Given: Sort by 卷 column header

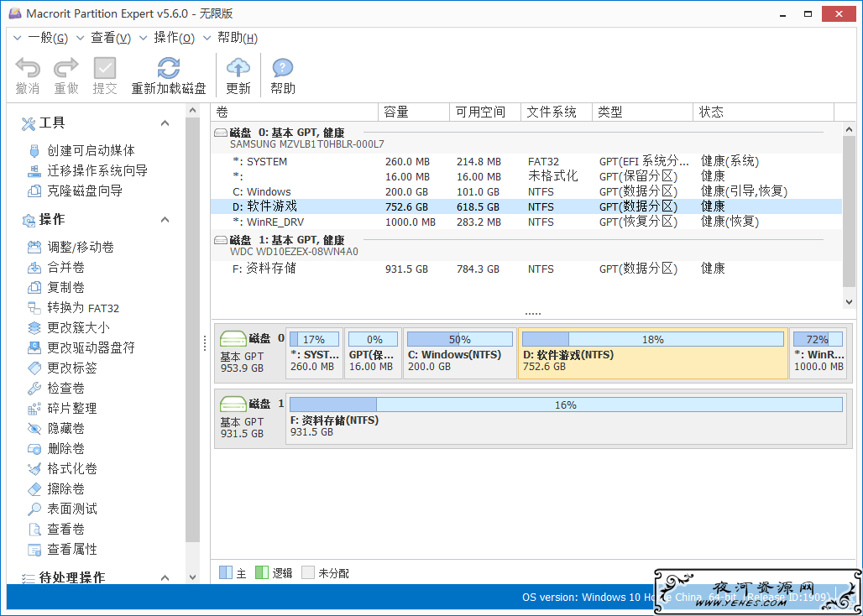Looking at the screenshot, I should coord(295,112).
